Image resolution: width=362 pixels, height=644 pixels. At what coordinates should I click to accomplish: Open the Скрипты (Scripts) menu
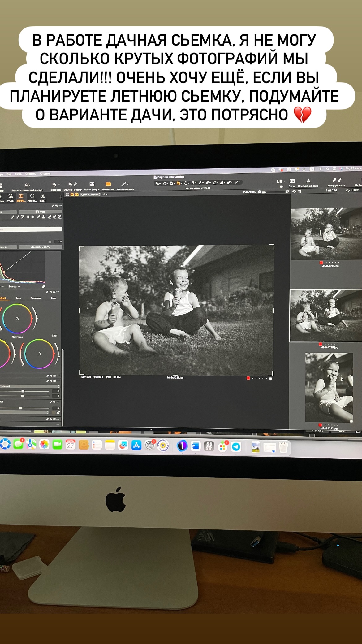[x=31, y=174]
